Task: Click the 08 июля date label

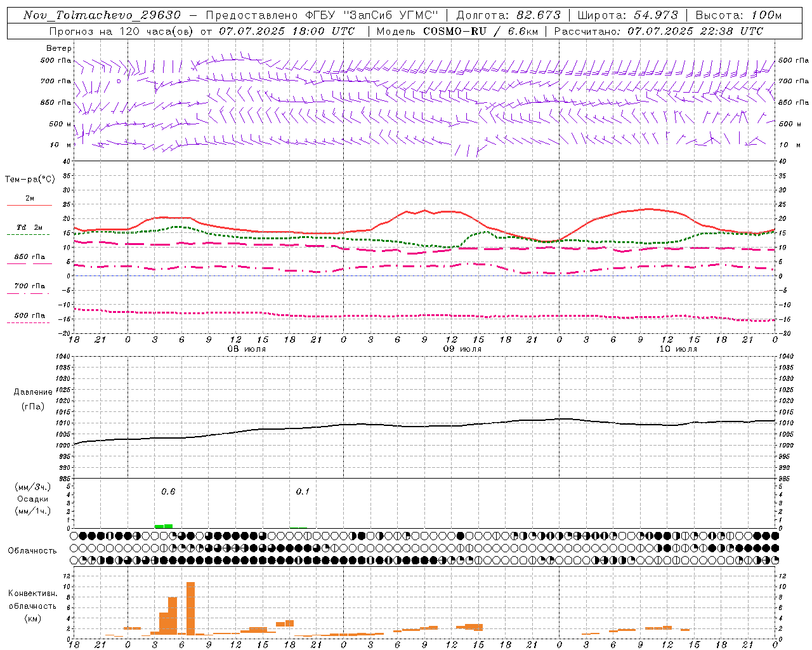Action: pos(247,349)
